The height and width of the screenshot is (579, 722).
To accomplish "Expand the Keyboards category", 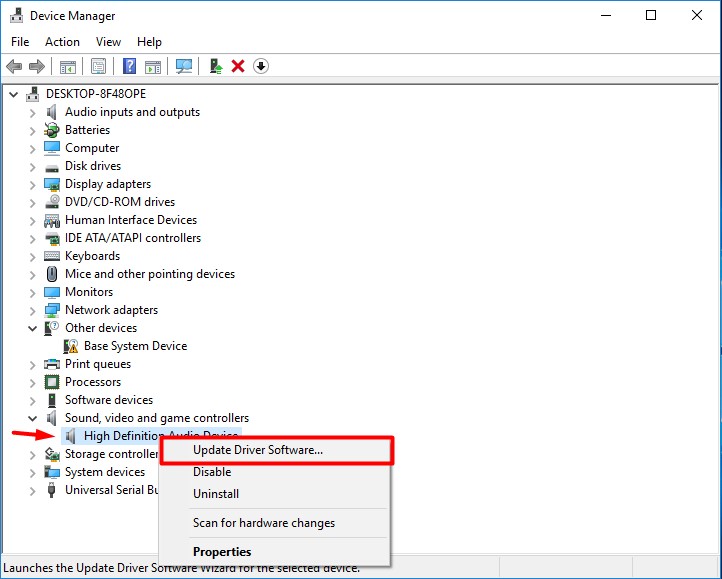I will (32, 257).
